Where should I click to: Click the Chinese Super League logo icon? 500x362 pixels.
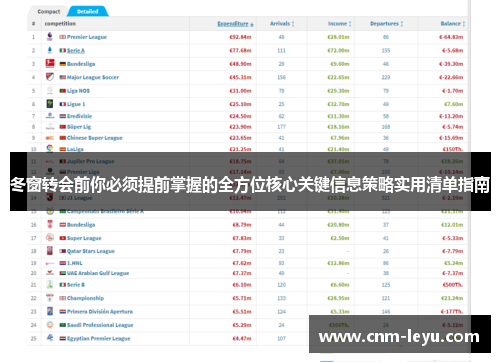(x=50, y=138)
